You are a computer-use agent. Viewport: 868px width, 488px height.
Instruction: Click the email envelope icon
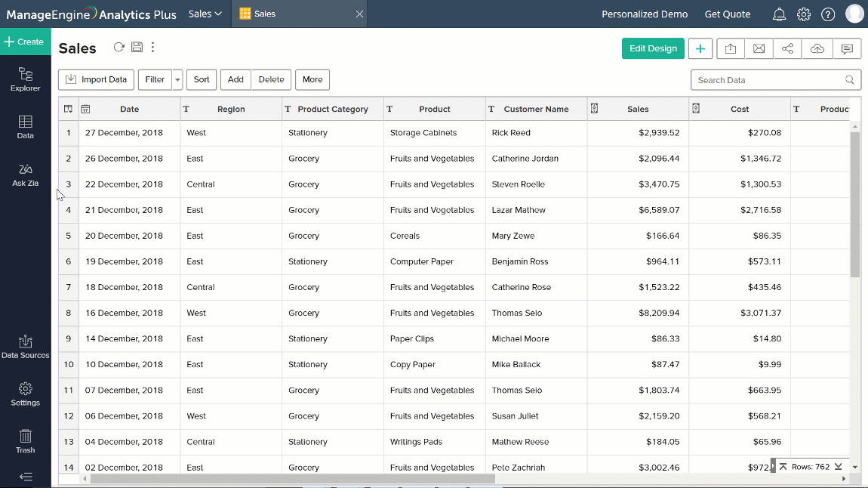pyautogui.click(x=759, y=48)
